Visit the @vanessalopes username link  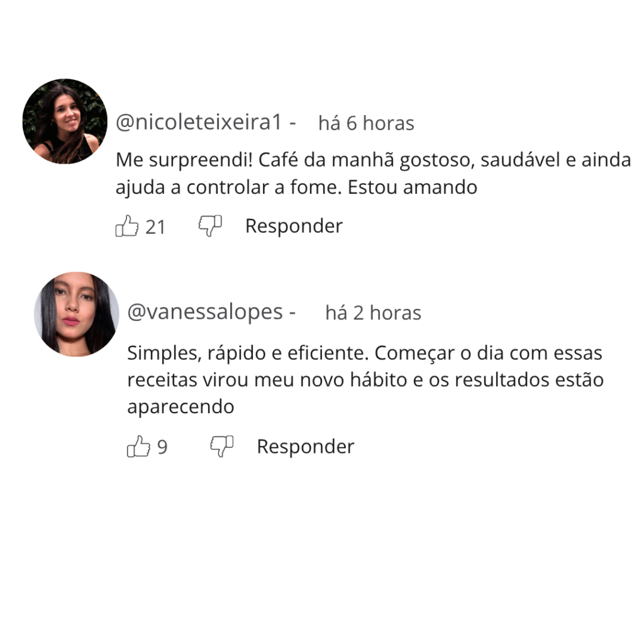click(205, 313)
